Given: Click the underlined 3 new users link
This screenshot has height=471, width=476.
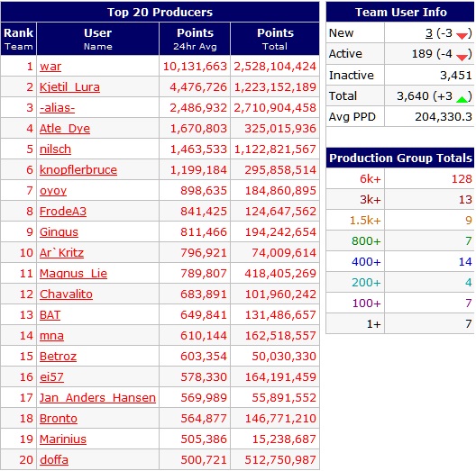Looking at the screenshot, I should click(x=428, y=32).
